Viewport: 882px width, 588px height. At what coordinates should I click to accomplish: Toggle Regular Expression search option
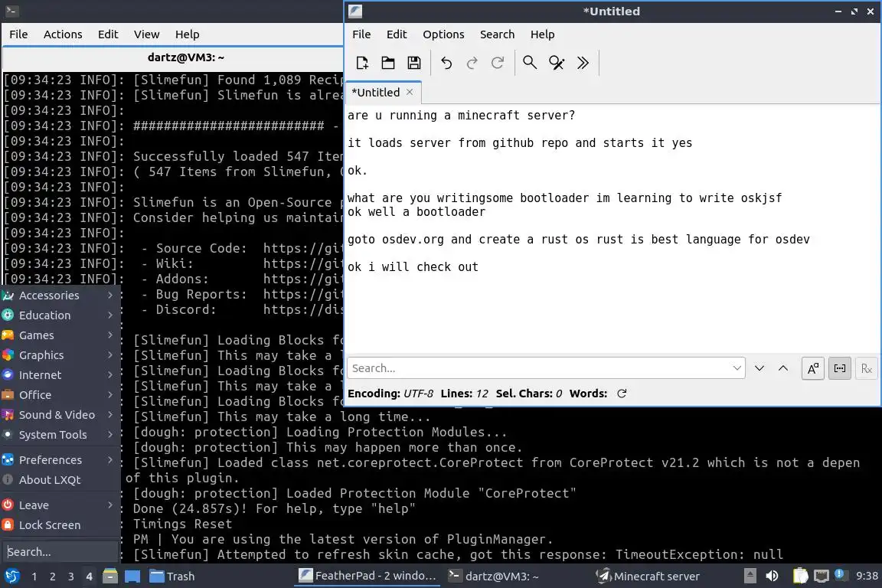866,368
